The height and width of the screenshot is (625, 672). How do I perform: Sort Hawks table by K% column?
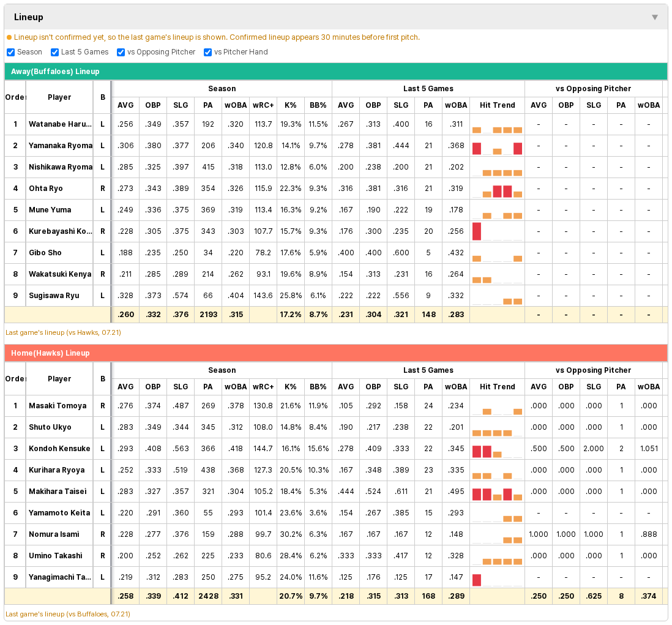tap(291, 387)
